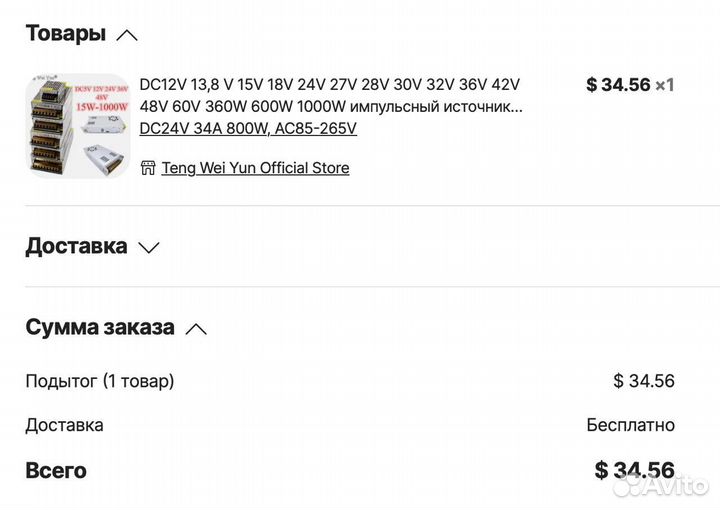Click the bold product price $34.56
Image resolution: width=720 pixels, height=510 pixels.
pos(618,85)
